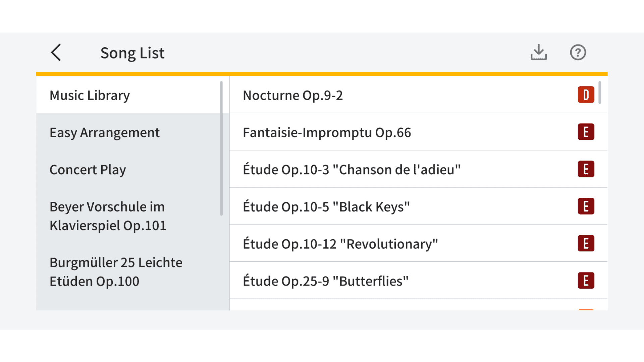Click the E badge beside Fantaisie-Impromptu
Viewport: 644px width, 362px height.
point(586,132)
